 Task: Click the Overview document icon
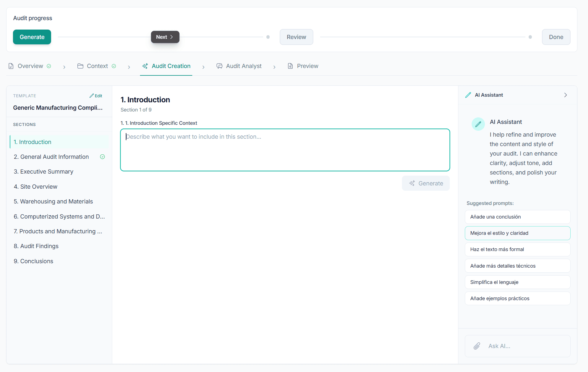(x=11, y=66)
